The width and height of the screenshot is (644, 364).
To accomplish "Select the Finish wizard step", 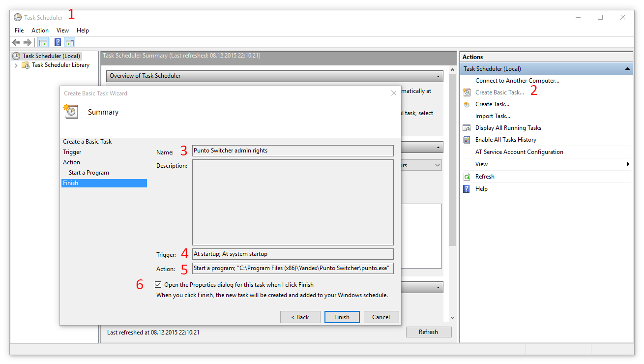I will [104, 183].
